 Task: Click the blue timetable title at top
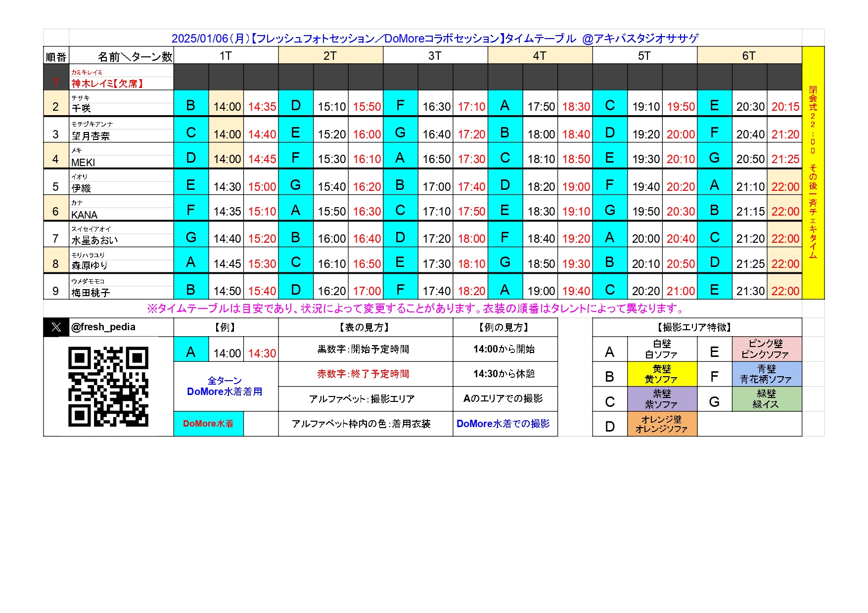click(x=435, y=39)
